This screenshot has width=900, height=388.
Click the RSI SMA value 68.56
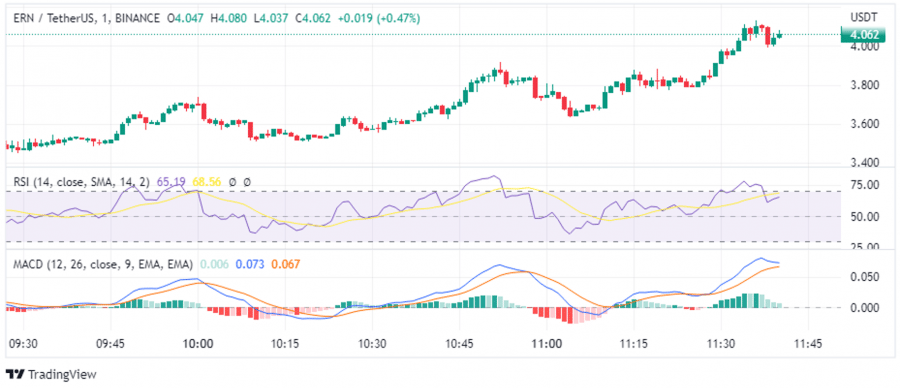point(207,182)
